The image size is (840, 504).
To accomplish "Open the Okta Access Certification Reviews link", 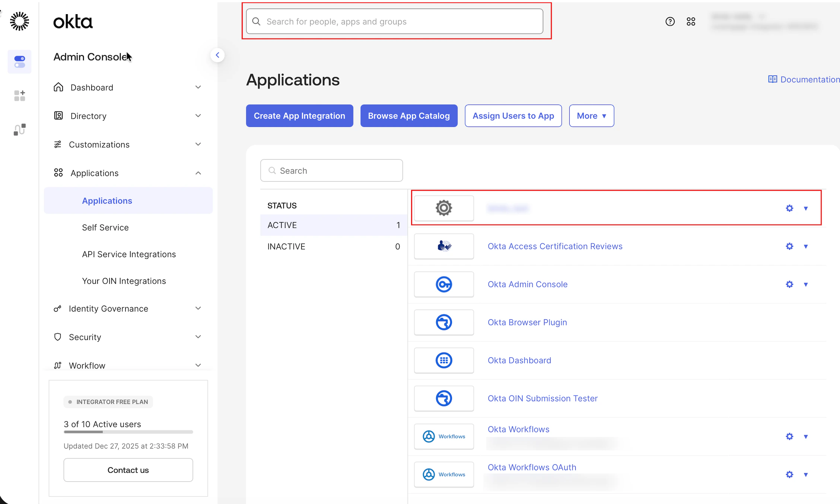I will (555, 246).
